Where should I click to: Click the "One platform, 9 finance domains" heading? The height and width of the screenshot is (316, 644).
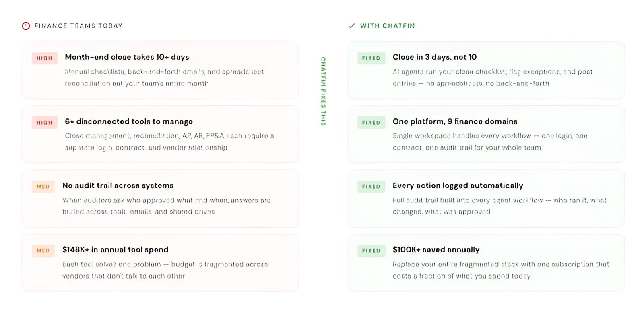(x=455, y=122)
